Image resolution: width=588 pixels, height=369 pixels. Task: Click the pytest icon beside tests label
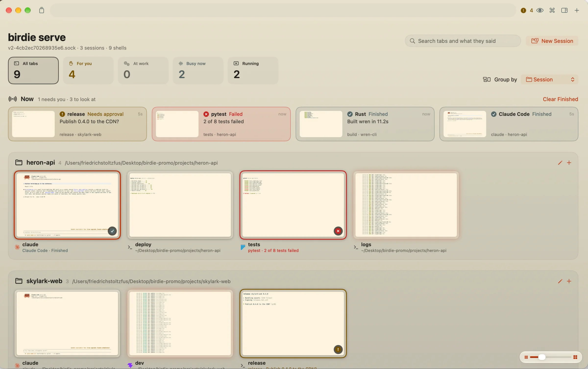pyautogui.click(x=243, y=247)
